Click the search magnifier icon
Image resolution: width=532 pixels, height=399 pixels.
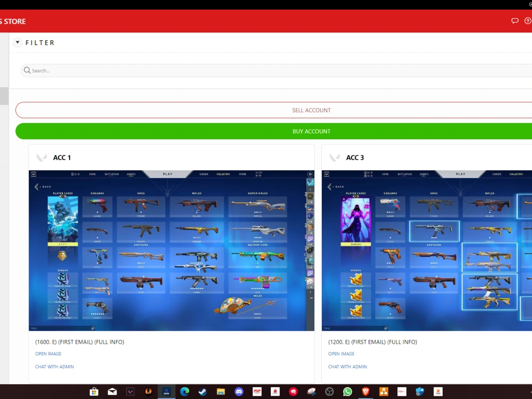tap(27, 70)
